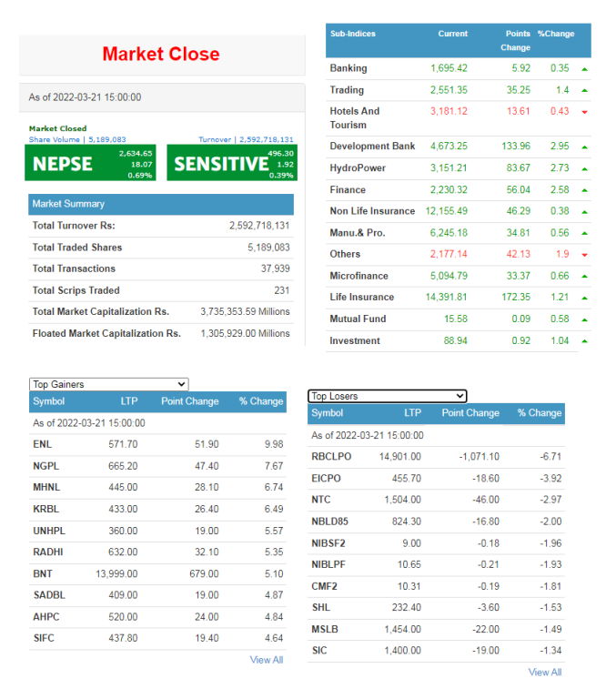616x699 pixels.
Task: Click the Life Insurance sub-index name
Action: coord(362,298)
